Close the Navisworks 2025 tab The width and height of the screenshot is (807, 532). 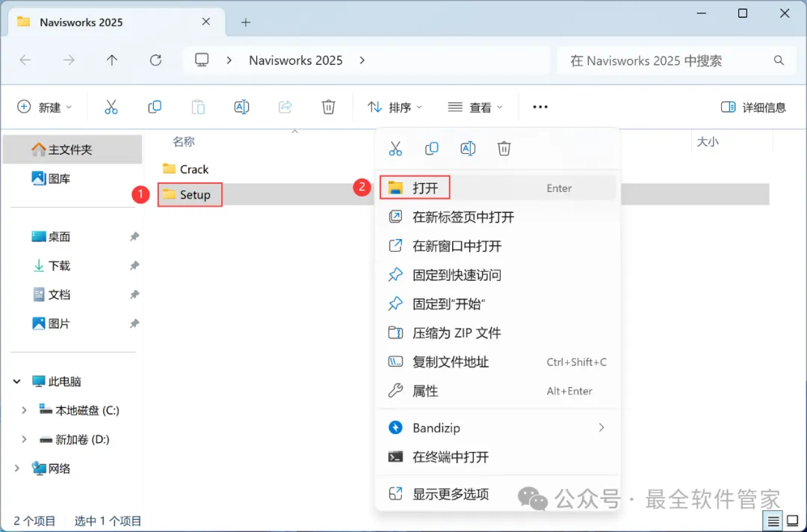[206, 22]
